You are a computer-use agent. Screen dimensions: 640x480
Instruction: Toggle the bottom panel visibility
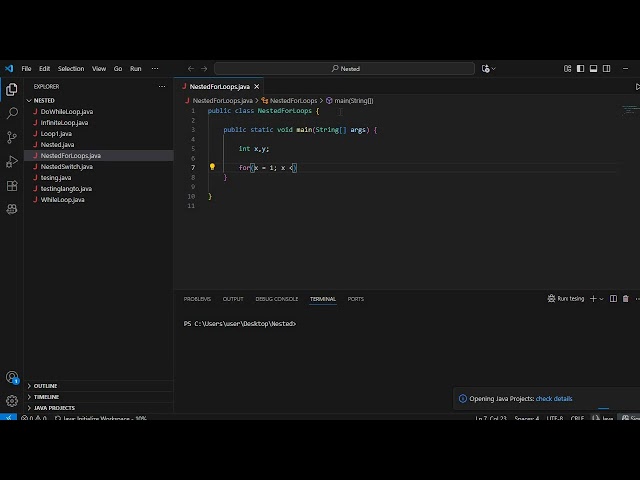(593, 69)
